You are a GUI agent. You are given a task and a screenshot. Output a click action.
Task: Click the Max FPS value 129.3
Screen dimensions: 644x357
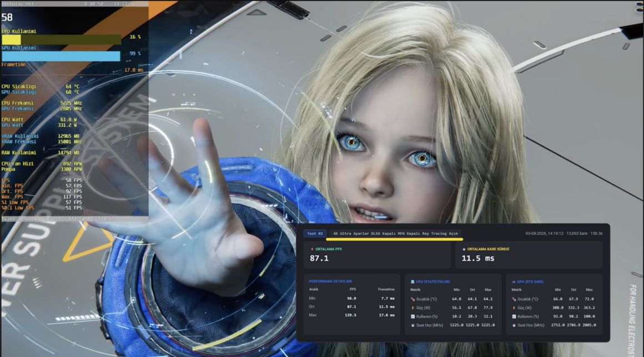(350, 315)
